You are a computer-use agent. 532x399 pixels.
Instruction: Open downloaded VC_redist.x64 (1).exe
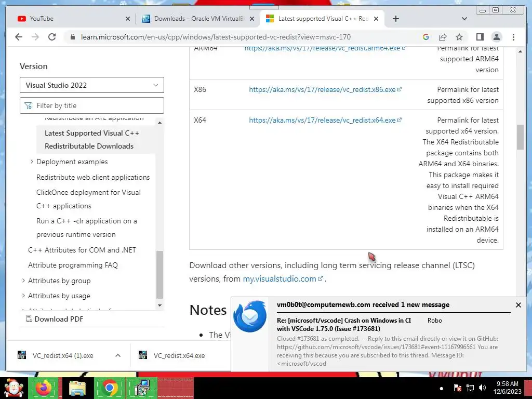pyautogui.click(x=63, y=355)
